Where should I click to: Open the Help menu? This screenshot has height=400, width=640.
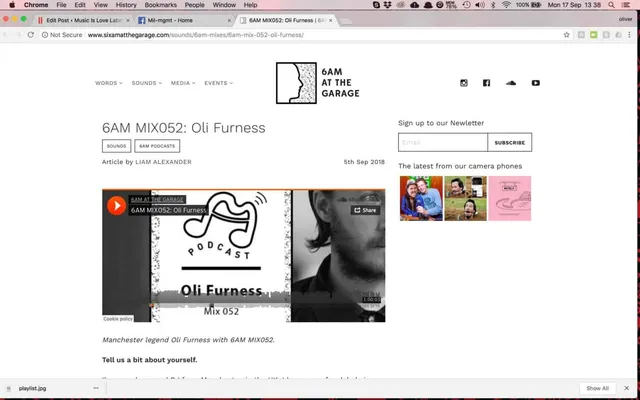[x=250, y=5]
